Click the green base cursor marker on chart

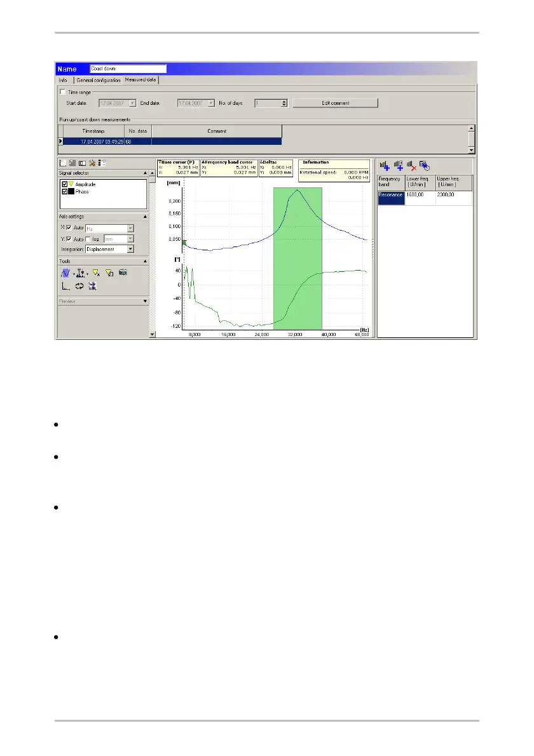click(x=184, y=243)
